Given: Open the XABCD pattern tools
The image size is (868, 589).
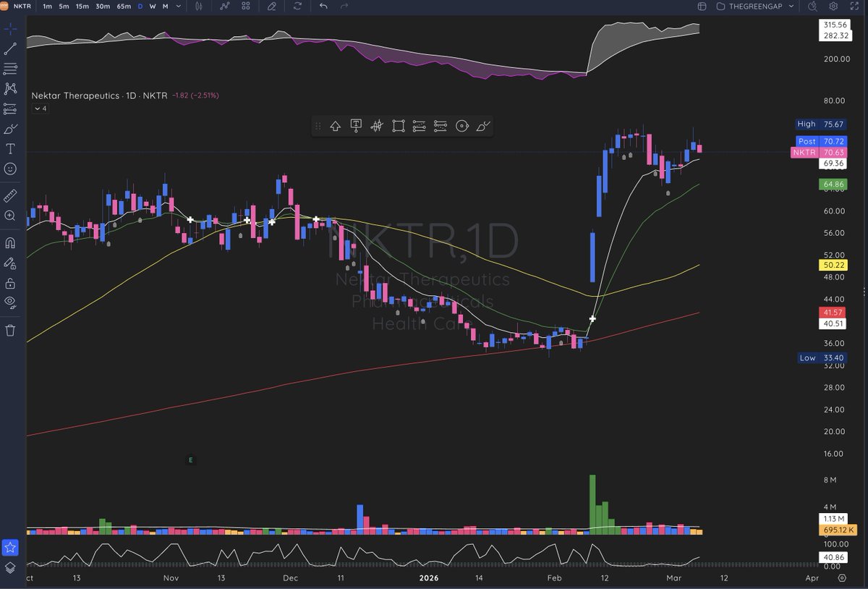Looking at the screenshot, I should click(x=10, y=88).
